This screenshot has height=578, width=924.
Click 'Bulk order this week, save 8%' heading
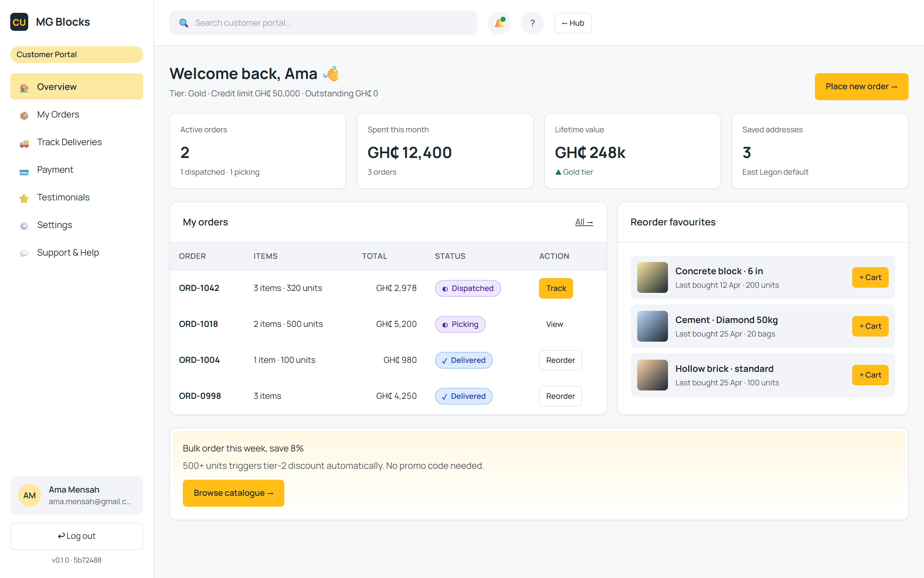coord(243,448)
